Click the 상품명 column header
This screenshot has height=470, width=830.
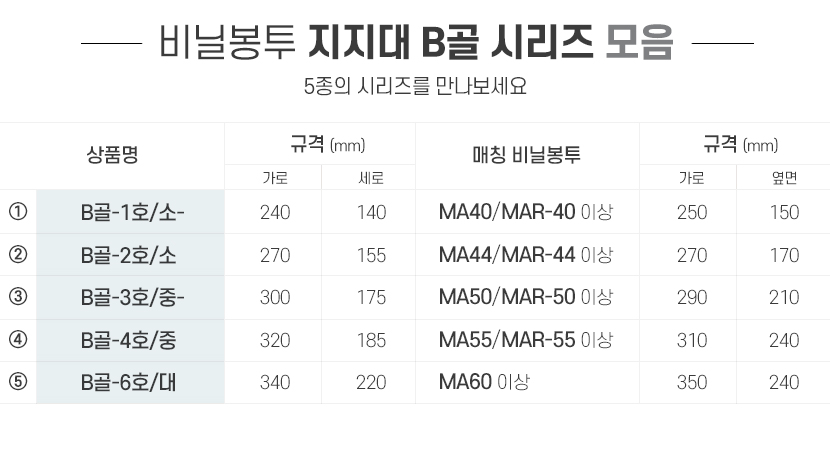click(112, 155)
